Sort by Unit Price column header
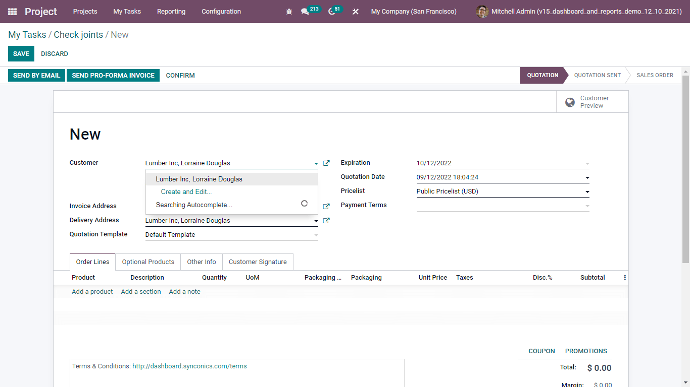The image size is (690, 387). (433, 277)
